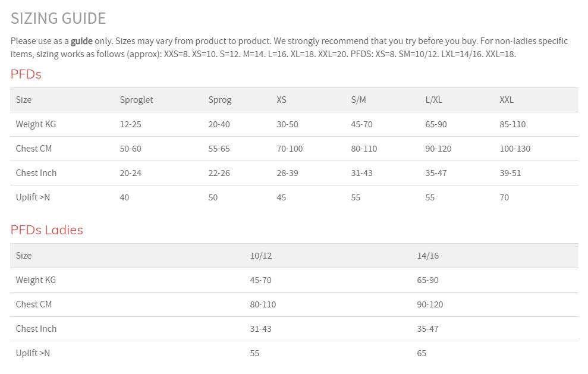Select the Sproglet column header

click(x=136, y=100)
